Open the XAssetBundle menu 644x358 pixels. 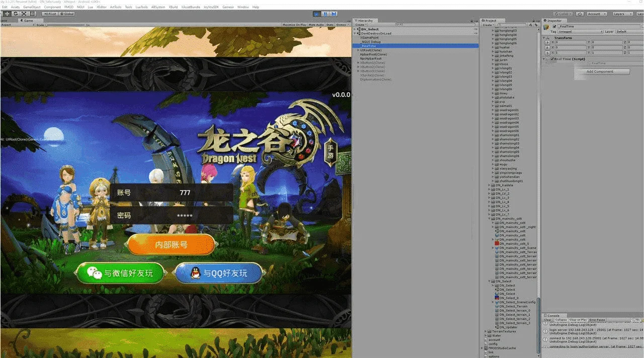pyautogui.click(x=191, y=7)
